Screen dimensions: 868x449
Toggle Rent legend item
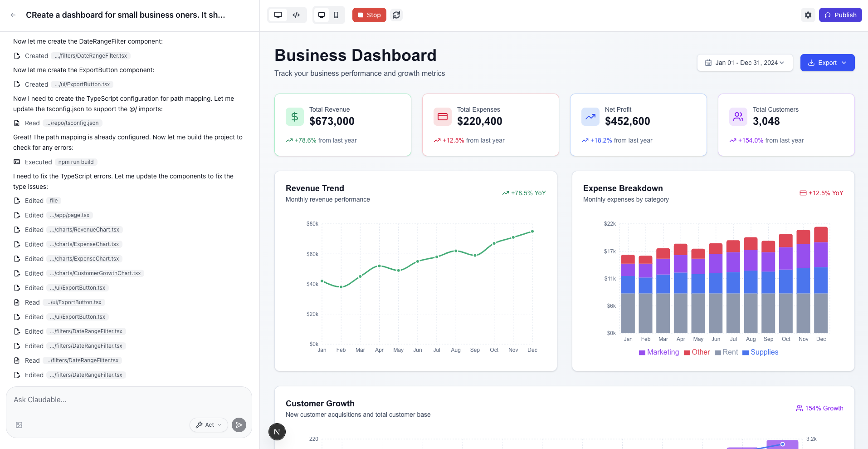(x=727, y=352)
